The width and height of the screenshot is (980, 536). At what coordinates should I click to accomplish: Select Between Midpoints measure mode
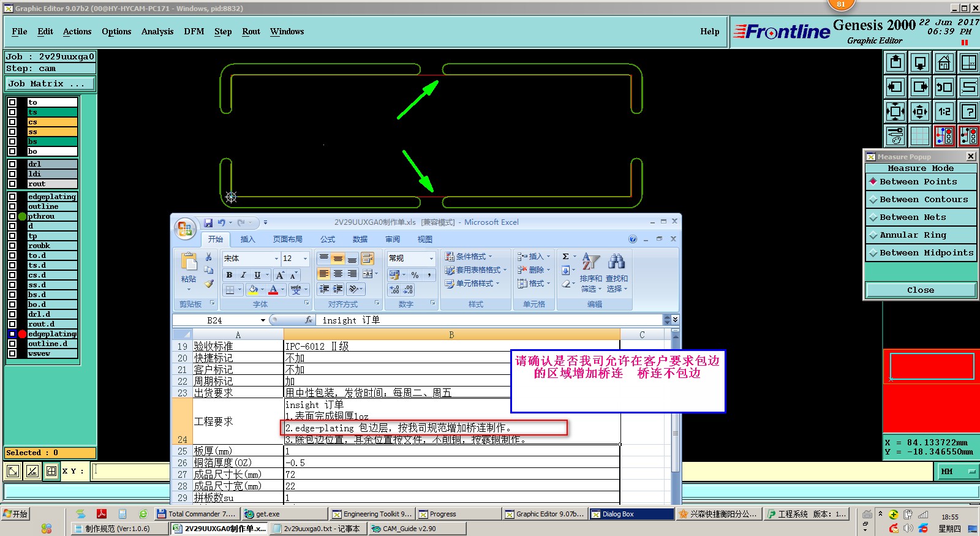(921, 253)
